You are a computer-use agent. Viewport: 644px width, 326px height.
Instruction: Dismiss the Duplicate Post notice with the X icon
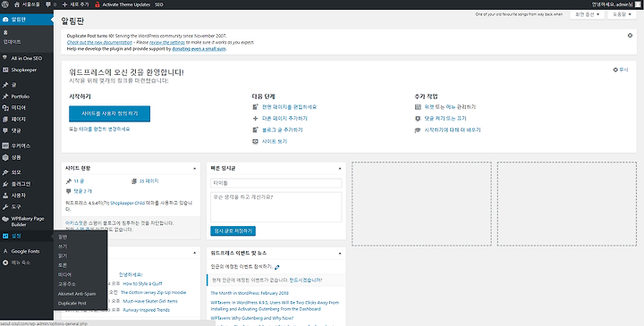tap(630, 36)
